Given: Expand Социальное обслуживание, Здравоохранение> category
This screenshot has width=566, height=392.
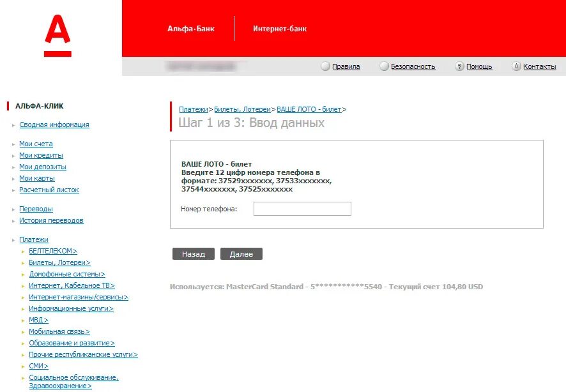Looking at the screenshot, I should [73, 382].
